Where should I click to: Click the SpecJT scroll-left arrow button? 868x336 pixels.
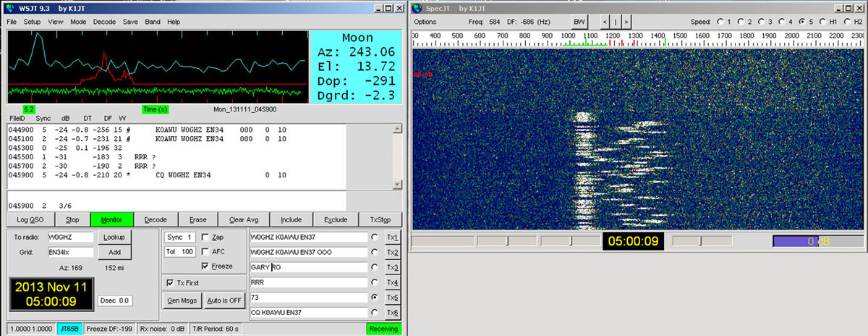point(605,22)
